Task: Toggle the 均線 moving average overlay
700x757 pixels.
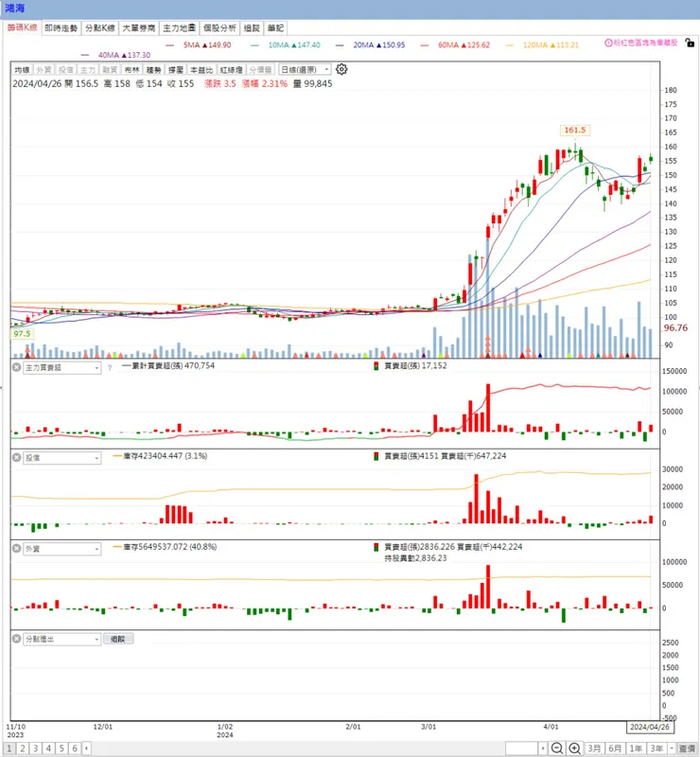Action: pyautogui.click(x=22, y=70)
